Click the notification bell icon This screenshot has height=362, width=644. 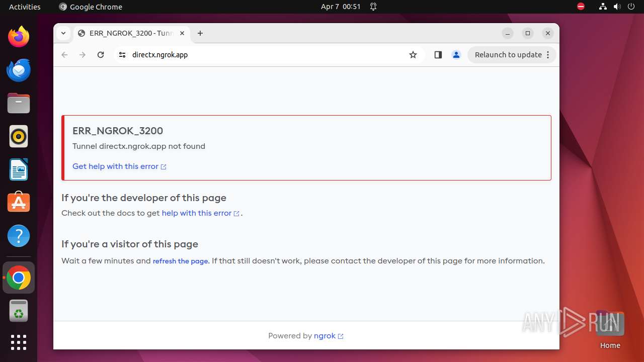(373, 7)
